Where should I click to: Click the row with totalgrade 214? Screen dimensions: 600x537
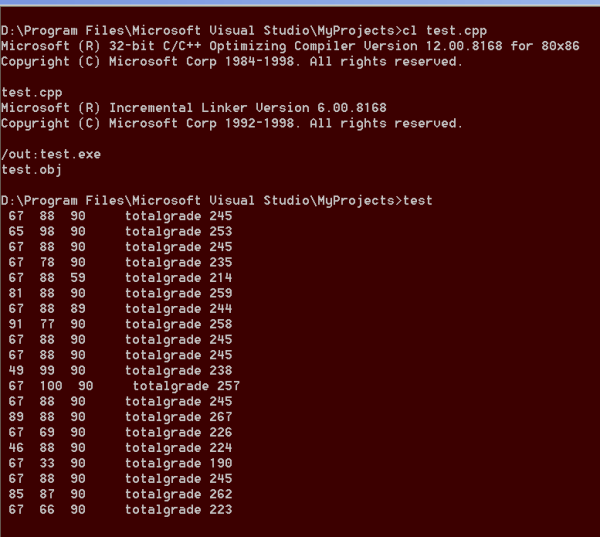pos(120,278)
